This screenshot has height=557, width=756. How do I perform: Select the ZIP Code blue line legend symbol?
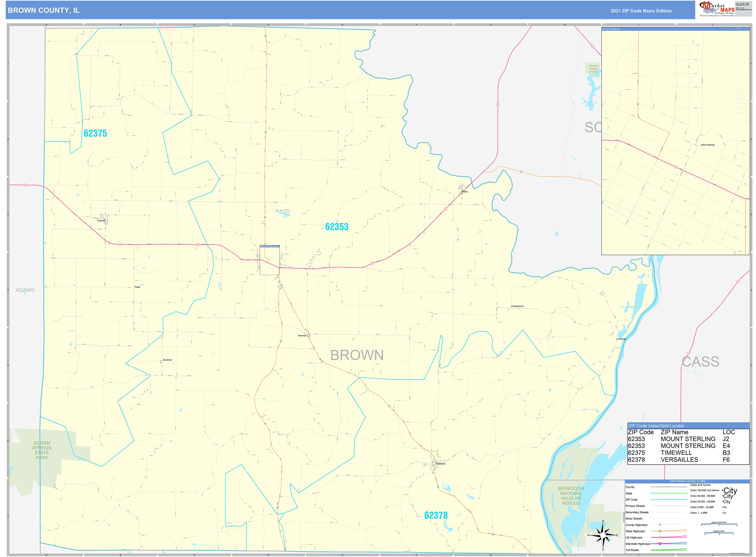coord(669,499)
